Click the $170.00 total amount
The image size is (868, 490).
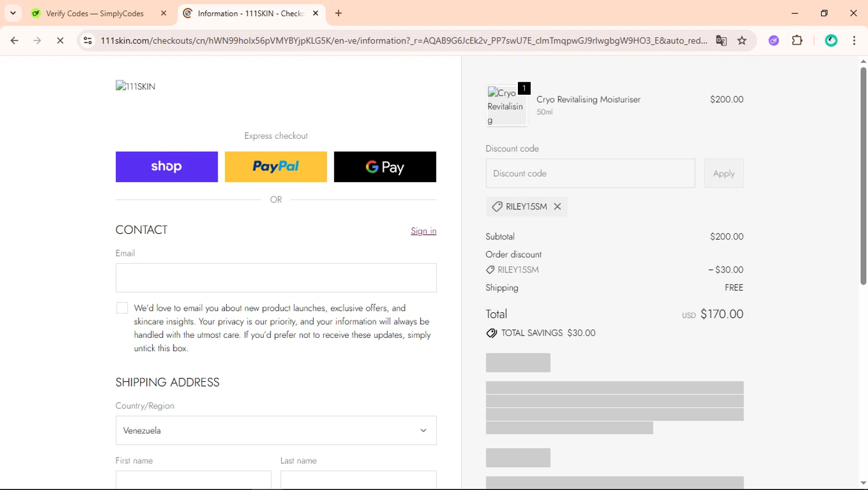(x=722, y=314)
